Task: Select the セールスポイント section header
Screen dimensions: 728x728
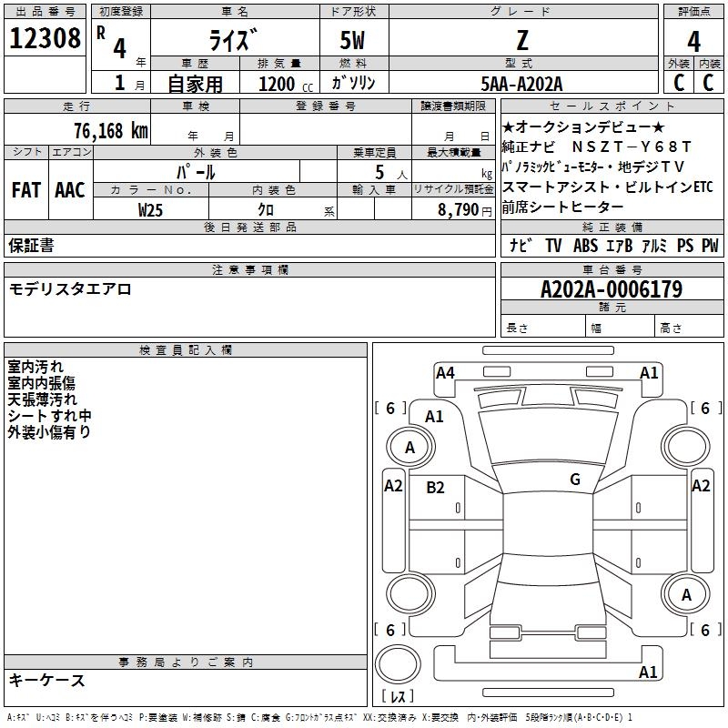Action: click(x=612, y=106)
